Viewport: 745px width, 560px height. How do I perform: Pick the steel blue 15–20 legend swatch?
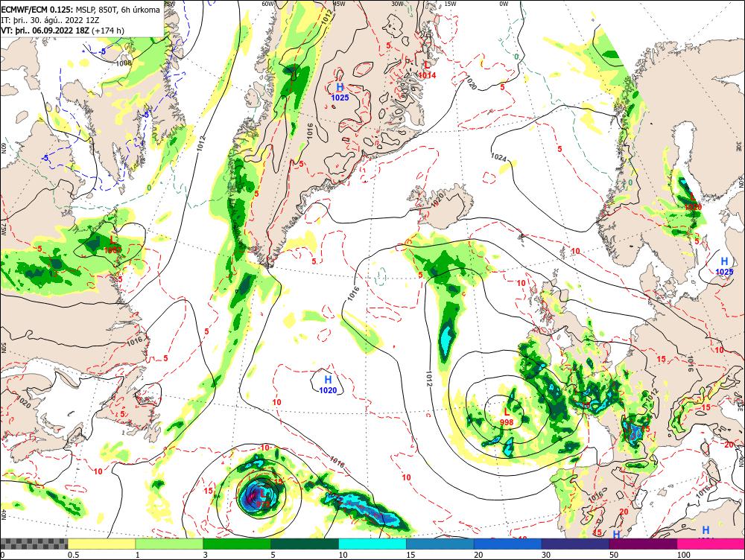tap(440, 544)
